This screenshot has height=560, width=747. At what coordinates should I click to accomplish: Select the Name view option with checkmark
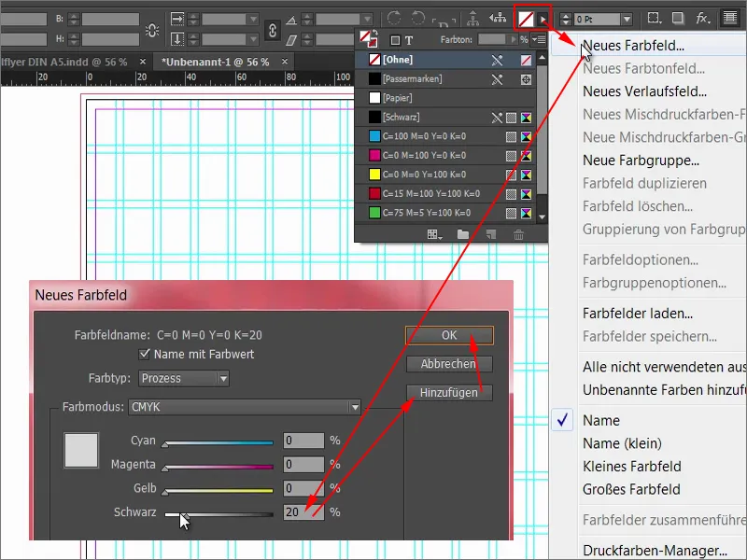601,421
